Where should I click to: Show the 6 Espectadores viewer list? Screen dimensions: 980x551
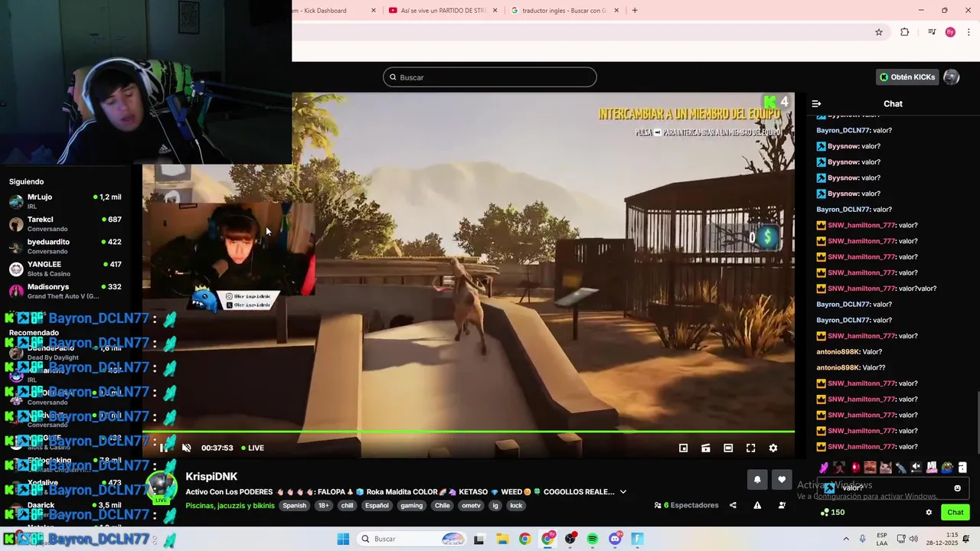click(687, 505)
